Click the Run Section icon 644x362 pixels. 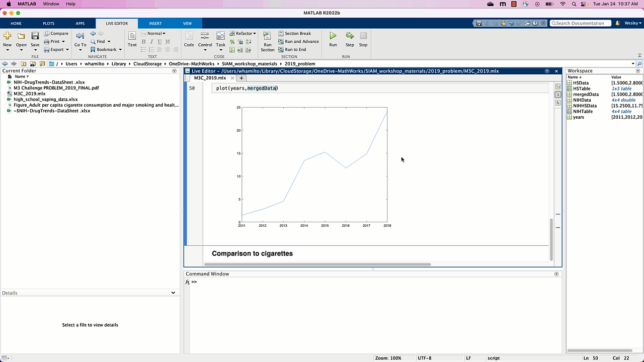pos(267,36)
